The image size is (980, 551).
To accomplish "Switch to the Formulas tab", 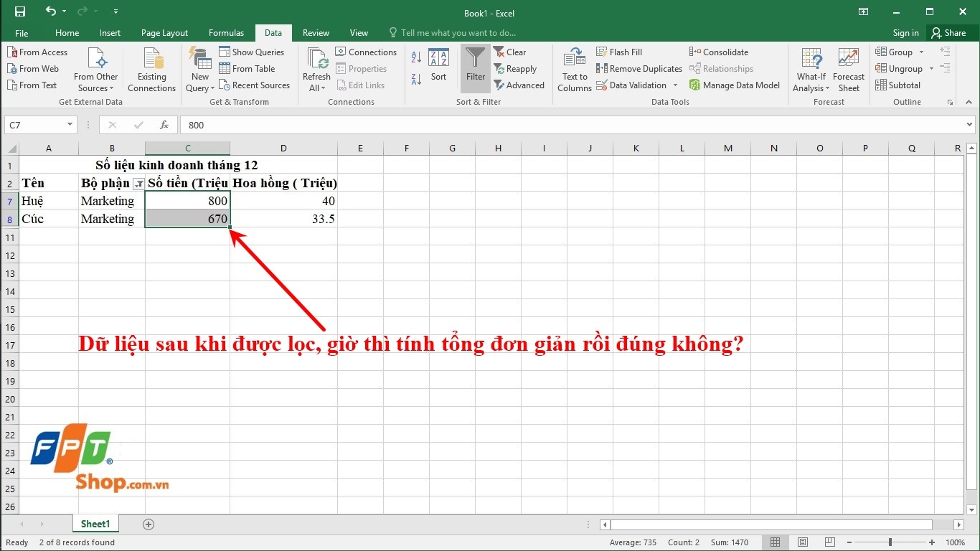I will click(226, 33).
